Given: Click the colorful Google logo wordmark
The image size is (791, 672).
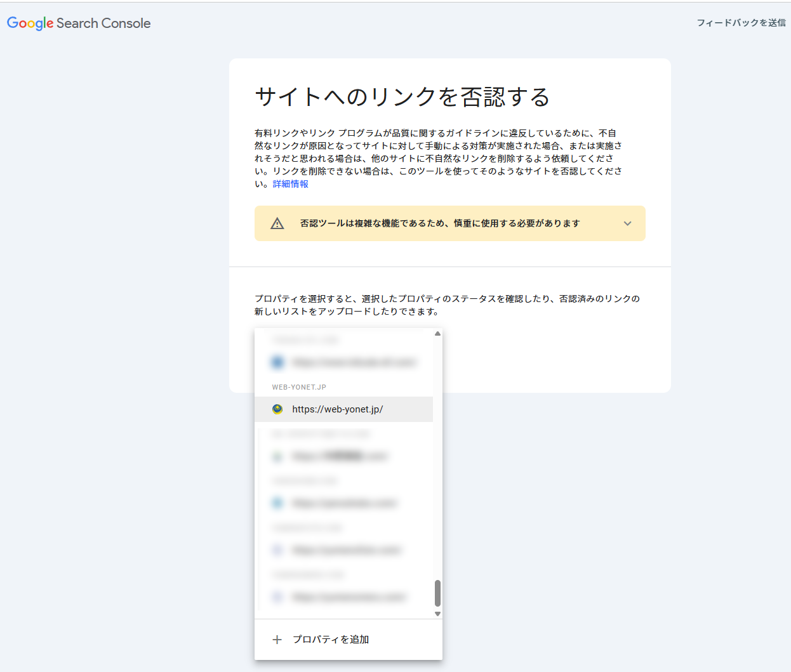Looking at the screenshot, I should coord(30,23).
